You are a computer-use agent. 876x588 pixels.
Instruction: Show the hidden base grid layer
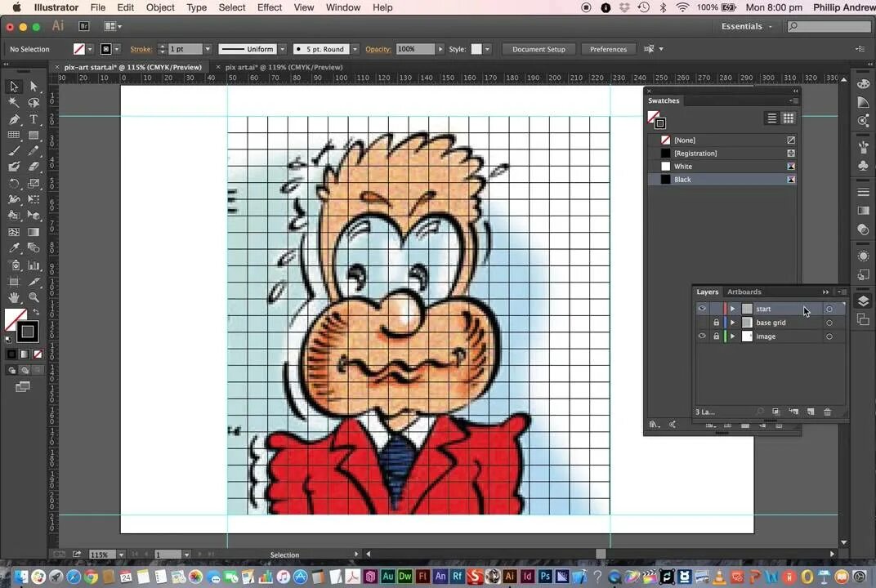click(702, 323)
